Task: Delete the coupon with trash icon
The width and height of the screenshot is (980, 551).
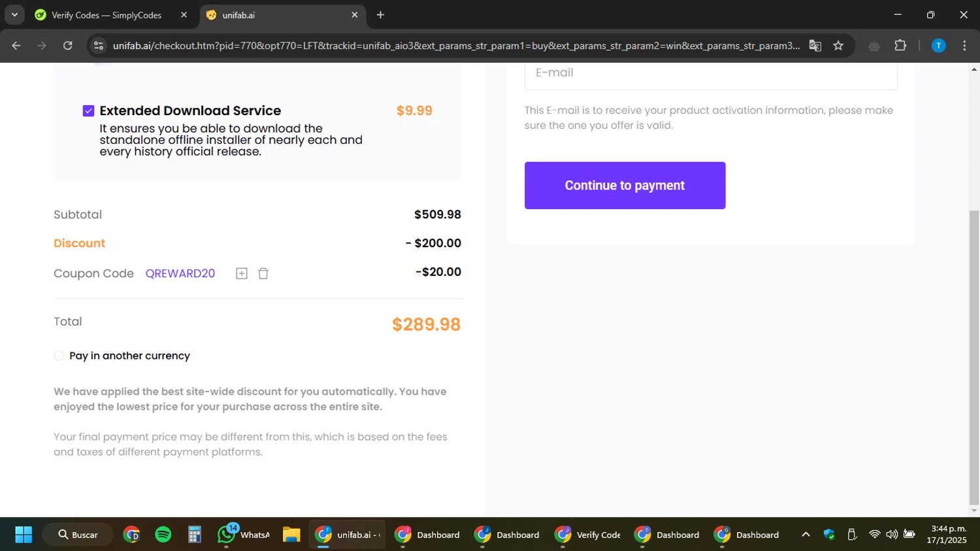Action: coord(263,273)
